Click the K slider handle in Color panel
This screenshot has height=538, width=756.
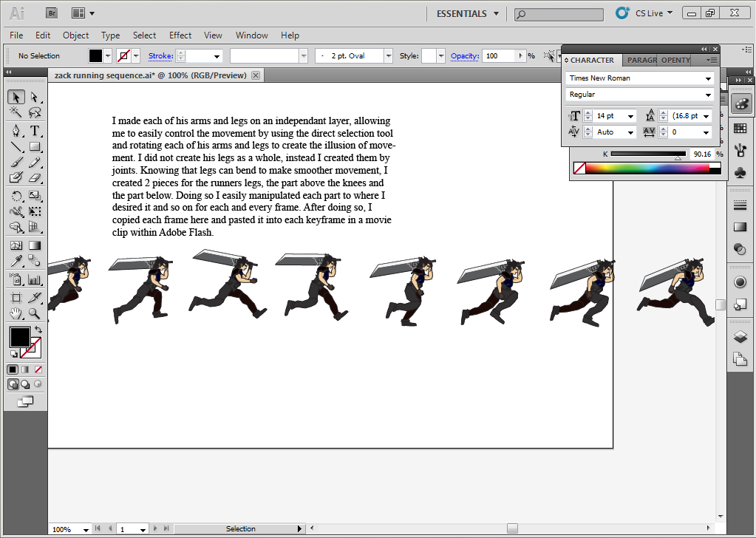tap(678, 157)
